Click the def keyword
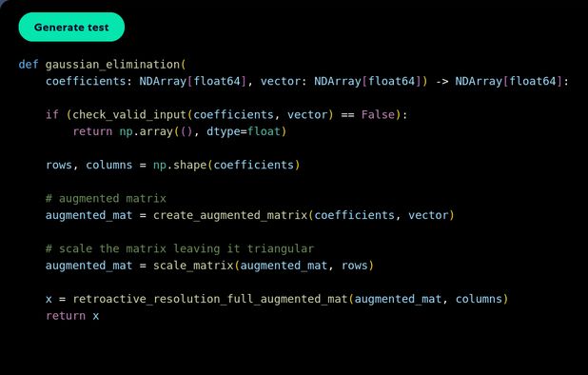 (29, 65)
